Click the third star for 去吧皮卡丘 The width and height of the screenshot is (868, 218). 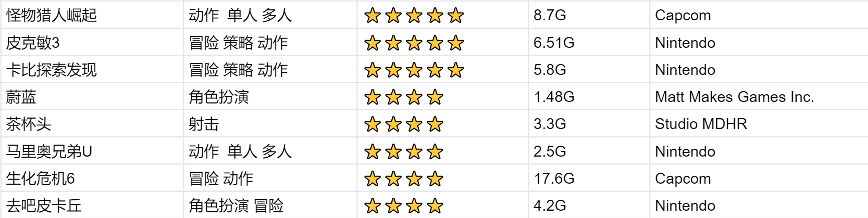click(x=414, y=206)
